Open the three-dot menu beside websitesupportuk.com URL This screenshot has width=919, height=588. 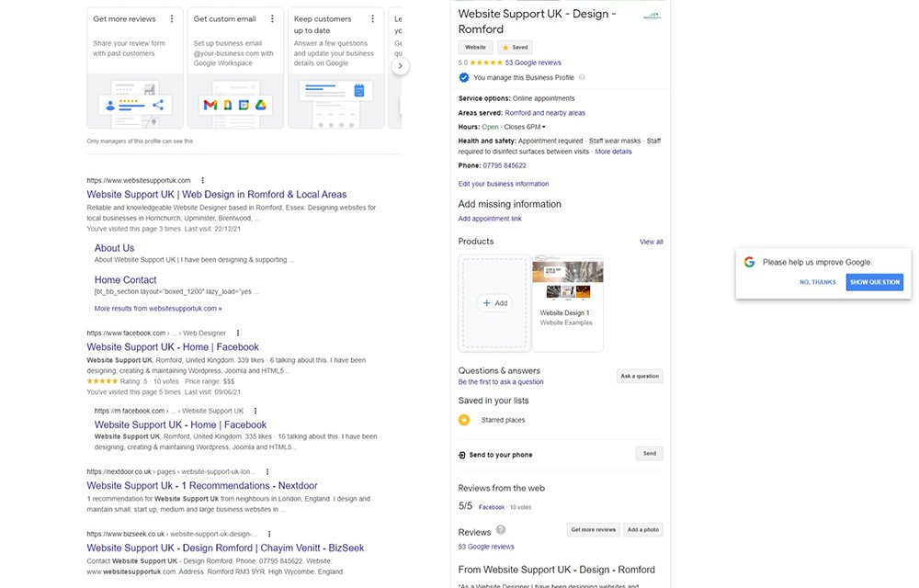click(203, 180)
